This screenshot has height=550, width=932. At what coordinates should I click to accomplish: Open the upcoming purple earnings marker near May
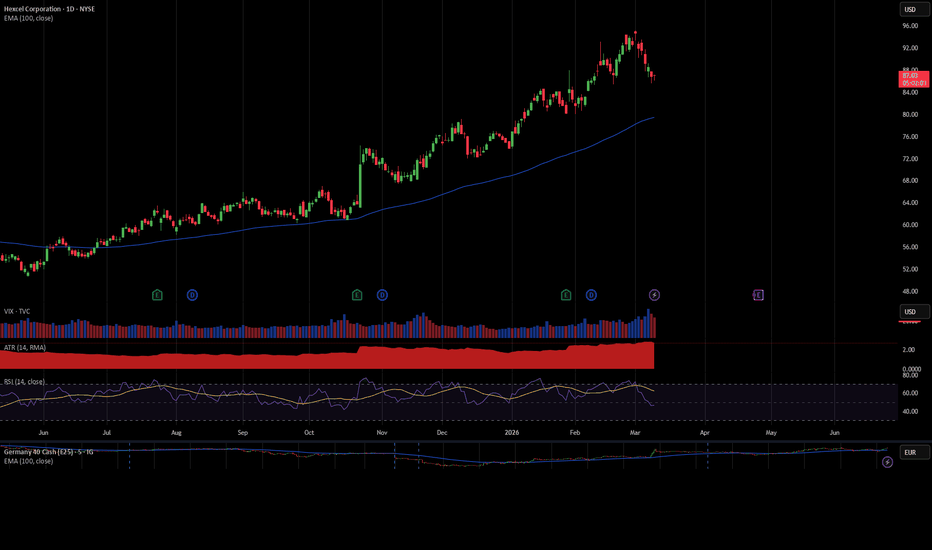coord(758,295)
